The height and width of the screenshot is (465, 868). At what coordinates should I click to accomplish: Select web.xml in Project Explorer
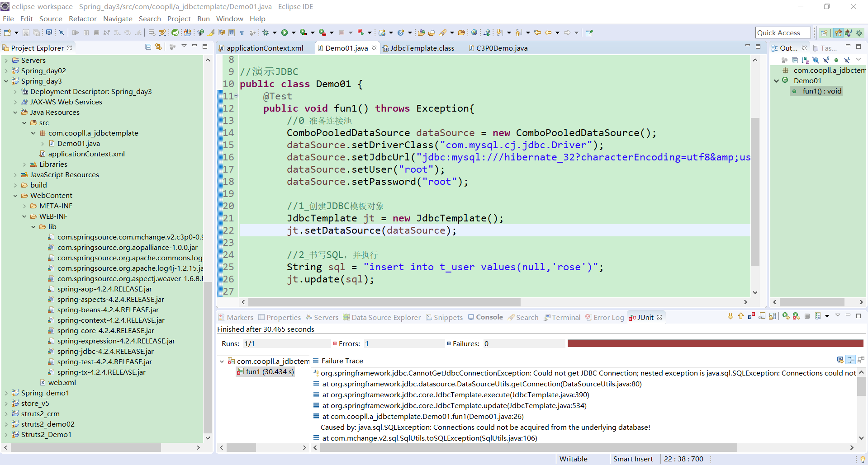point(62,383)
